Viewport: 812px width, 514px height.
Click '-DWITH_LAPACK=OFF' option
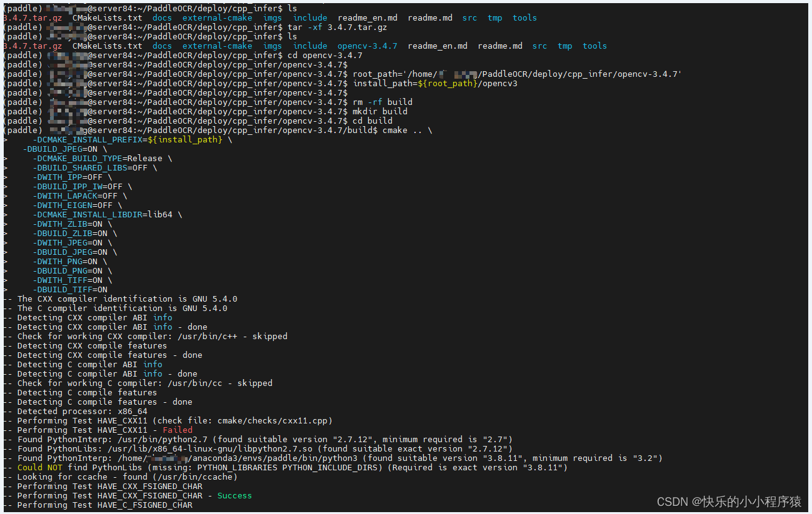pos(75,196)
